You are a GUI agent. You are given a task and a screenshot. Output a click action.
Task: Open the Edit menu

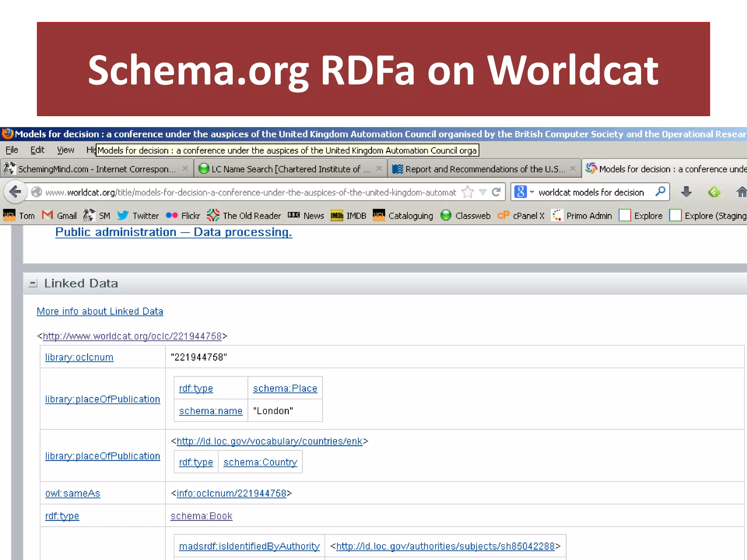pos(37,150)
